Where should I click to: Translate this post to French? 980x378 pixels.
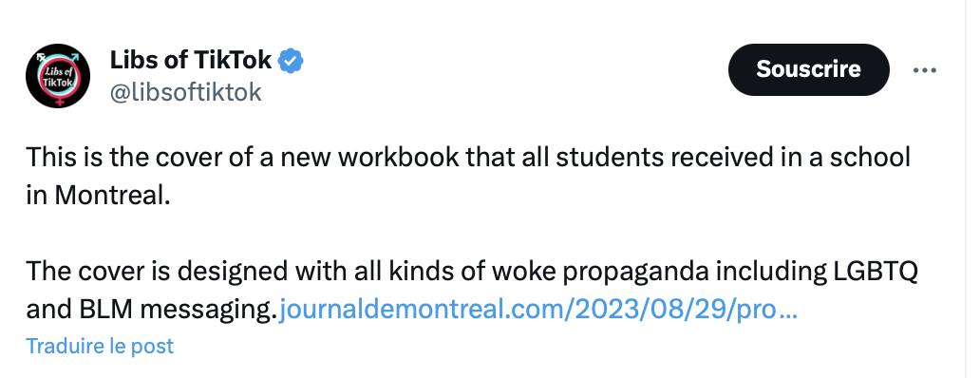point(100,346)
